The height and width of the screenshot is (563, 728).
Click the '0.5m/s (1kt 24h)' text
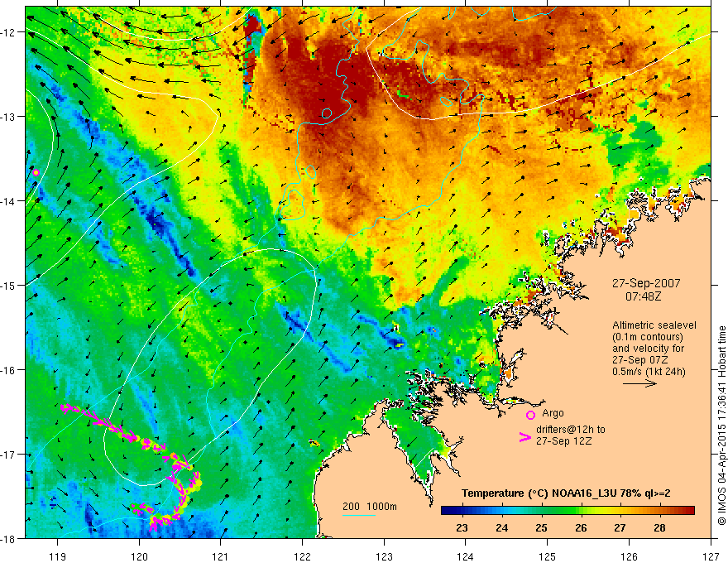click(649, 372)
